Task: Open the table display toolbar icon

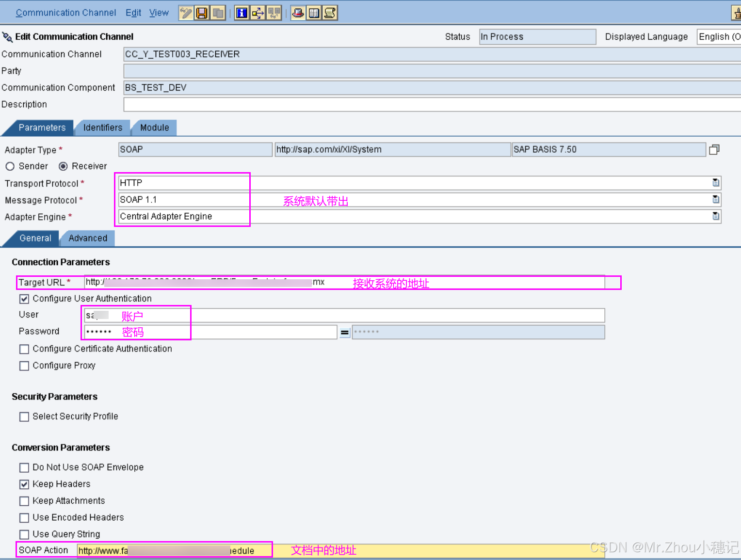Action: [x=314, y=13]
